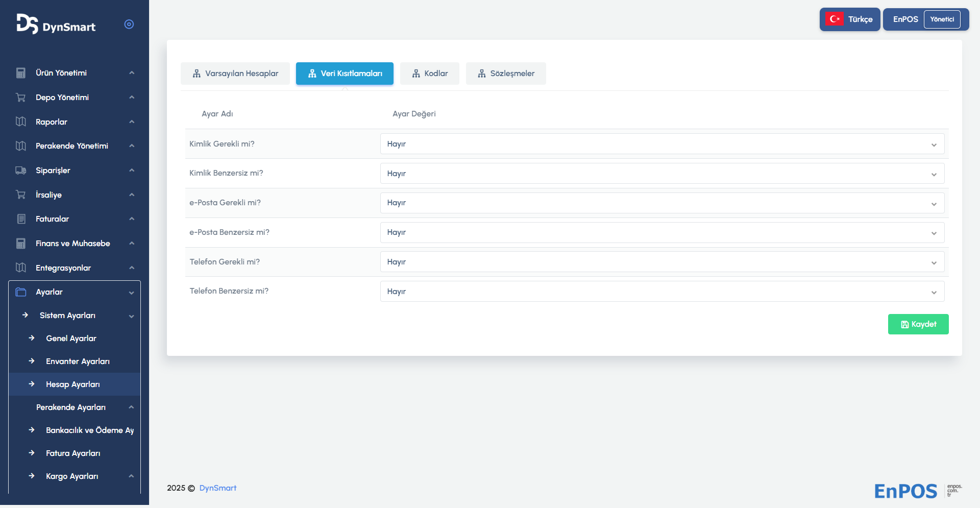This screenshot has height=508, width=980.
Task: Click the Raporlar map icon
Action: pyautogui.click(x=21, y=122)
